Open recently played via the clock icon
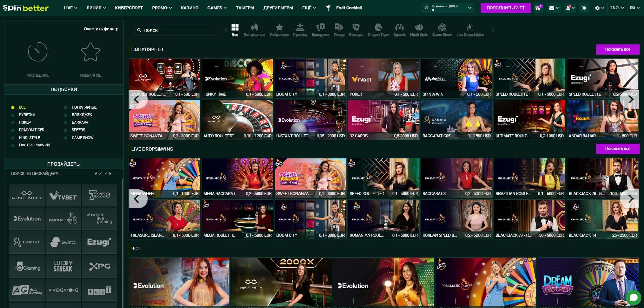 38,52
